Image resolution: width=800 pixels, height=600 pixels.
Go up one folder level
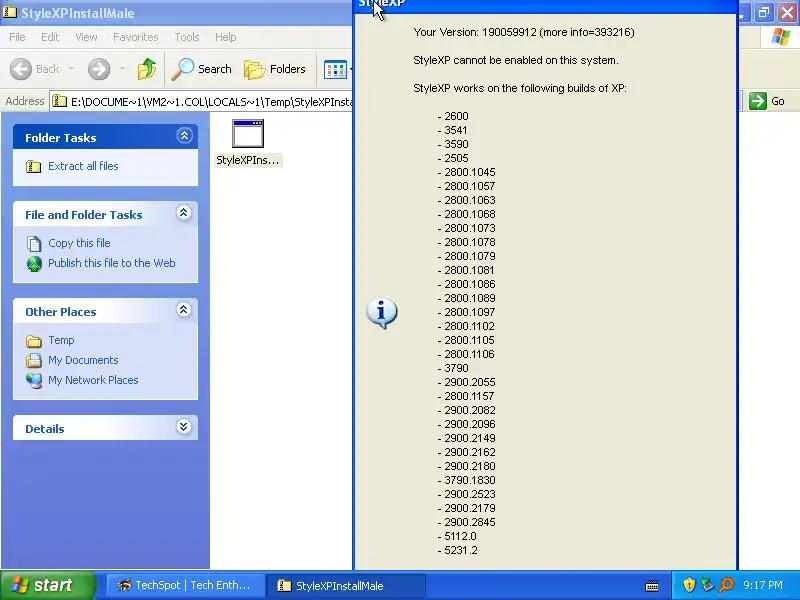[x=147, y=69]
